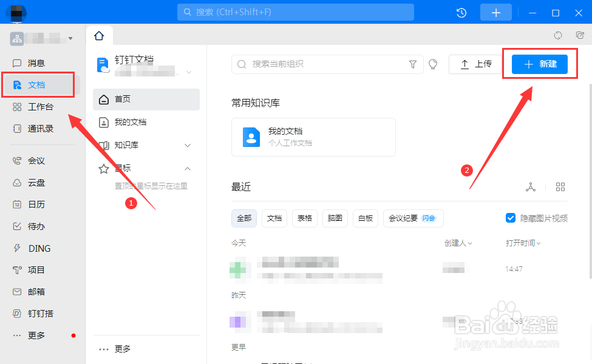This screenshot has width=592, height=364.
Task: Click the filter funnel icon in search box
Action: [413, 64]
